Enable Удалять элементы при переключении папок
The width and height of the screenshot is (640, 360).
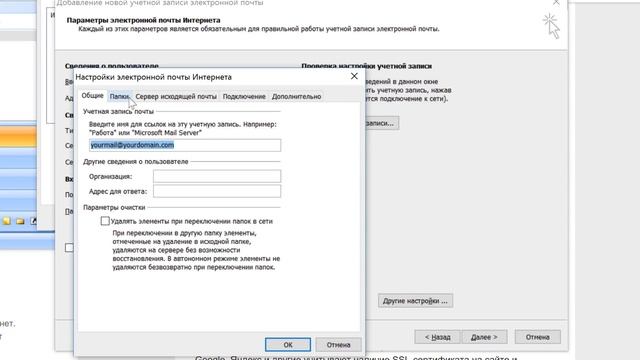click(105, 221)
